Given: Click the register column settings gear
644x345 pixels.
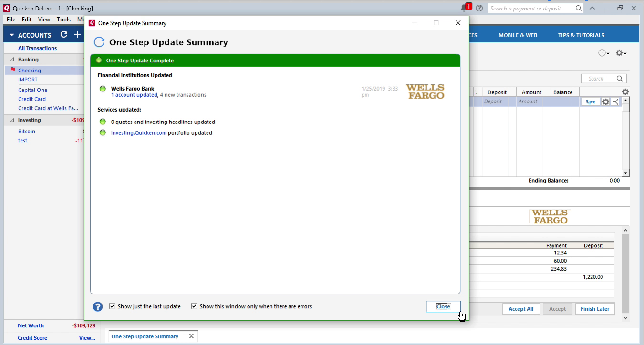Looking at the screenshot, I should point(625,92).
